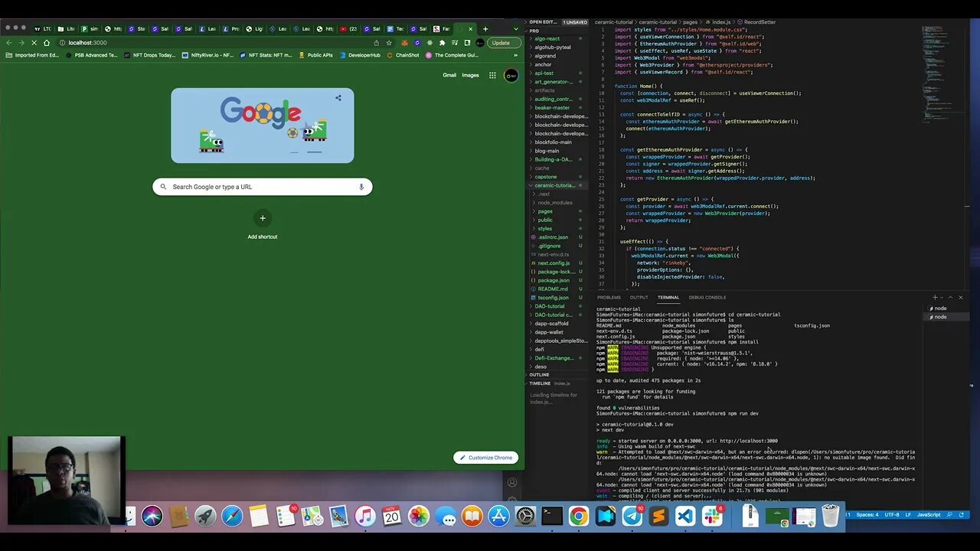The image size is (980, 551).
Task: Open terminal launch profile dropdown
Action: point(942,297)
